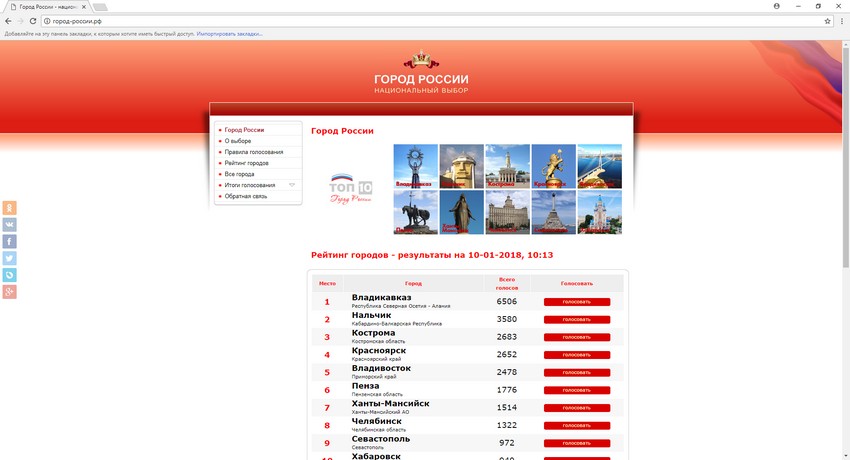Click the Красноярск lion statue thumbnail
This screenshot has height=460, width=850.
[553, 166]
